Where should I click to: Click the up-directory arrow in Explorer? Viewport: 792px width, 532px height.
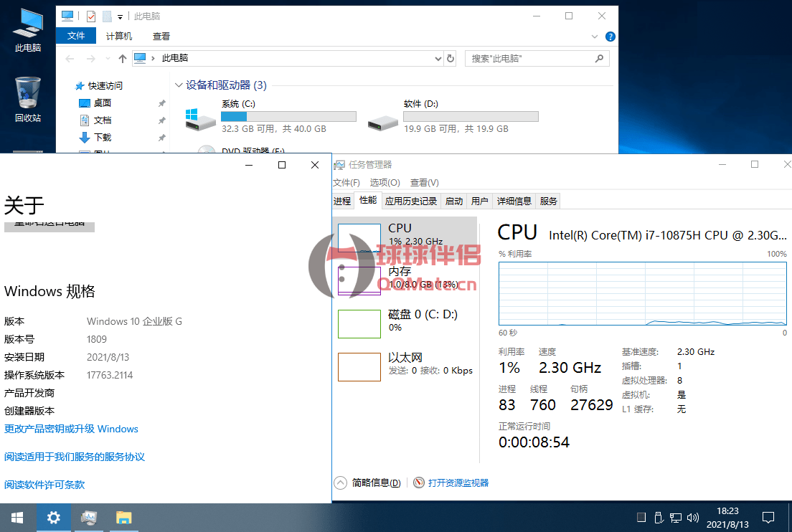(122, 59)
